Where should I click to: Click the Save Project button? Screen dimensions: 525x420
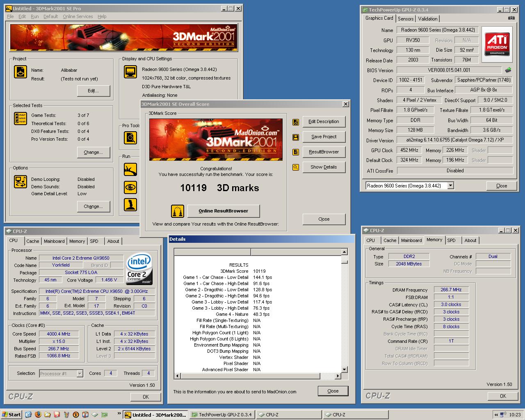(324, 137)
